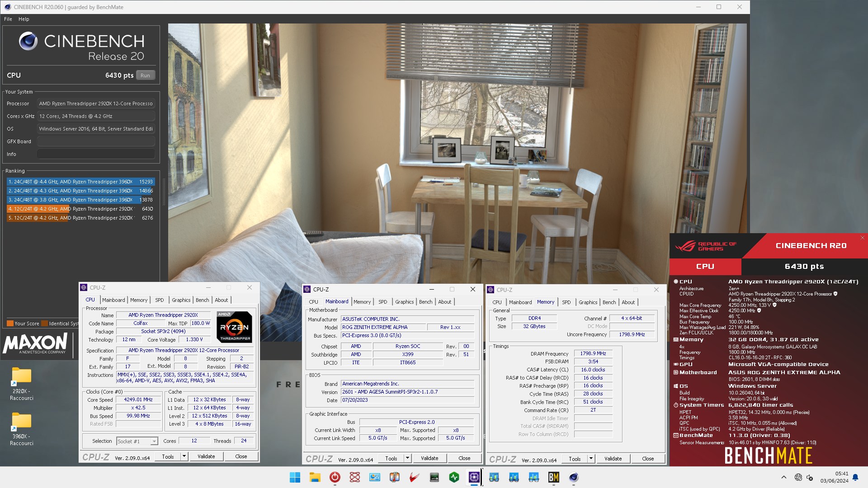This screenshot has height=488, width=868.
Task: Click ROG ZENITH EXTREME ALPHA model field
Action: click(383, 327)
